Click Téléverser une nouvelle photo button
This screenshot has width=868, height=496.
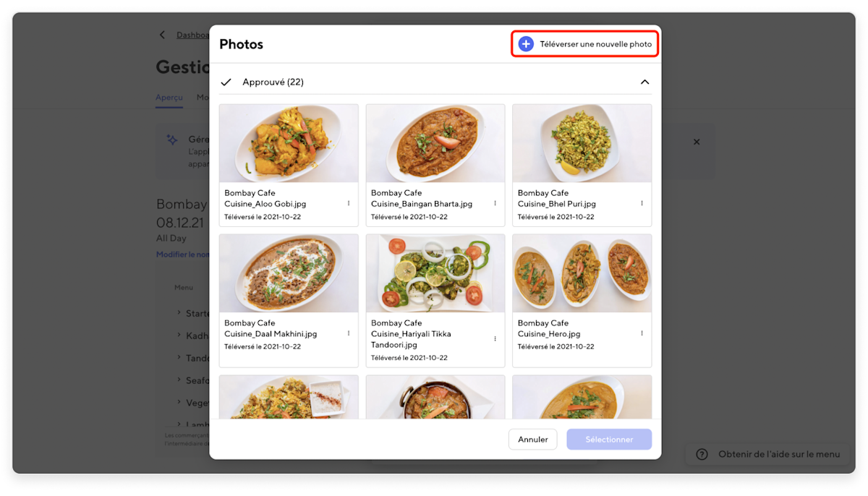click(x=586, y=44)
